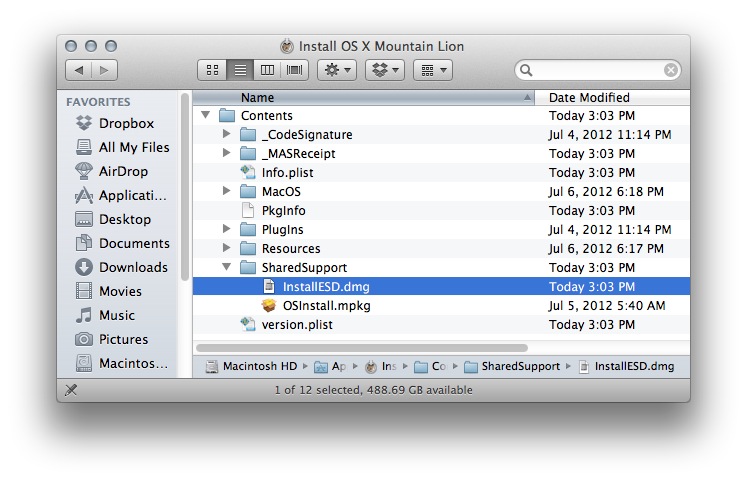Select the PlugIns folder icon

click(x=248, y=230)
